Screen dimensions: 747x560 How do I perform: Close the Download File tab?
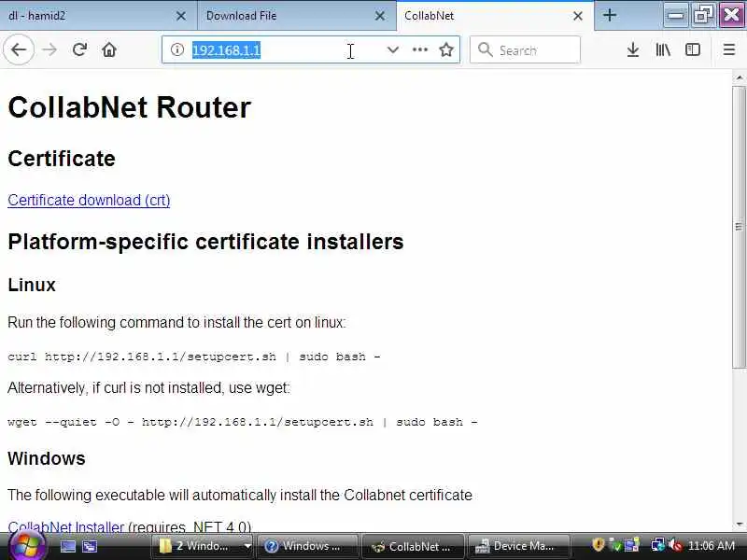pos(380,16)
